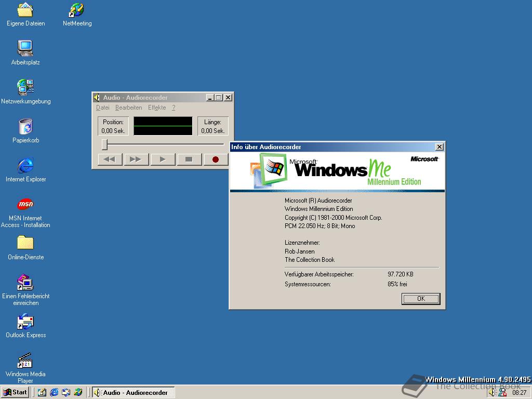Click the Show Desktop quick launch icon
532x399 pixels.
[x=42, y=393]
